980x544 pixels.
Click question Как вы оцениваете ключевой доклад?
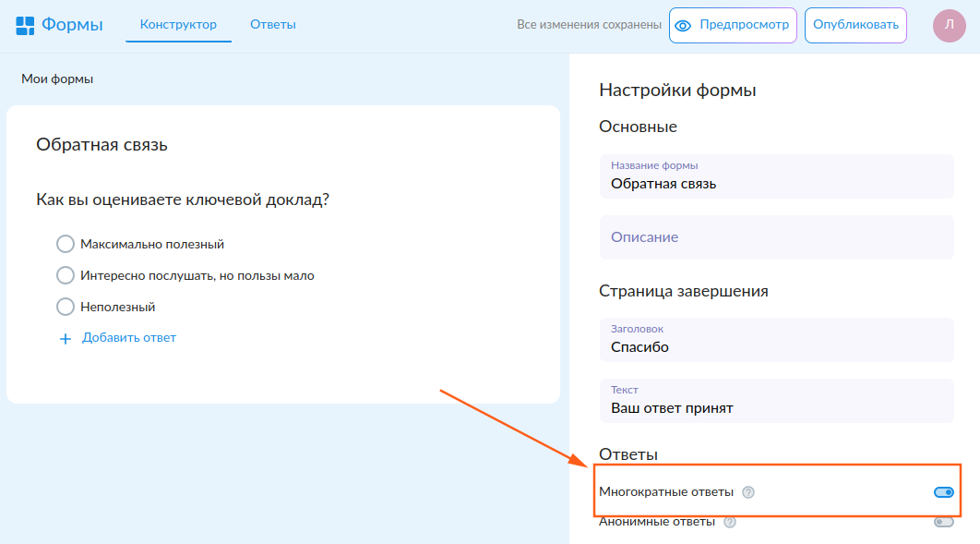[x=183, y=199]
